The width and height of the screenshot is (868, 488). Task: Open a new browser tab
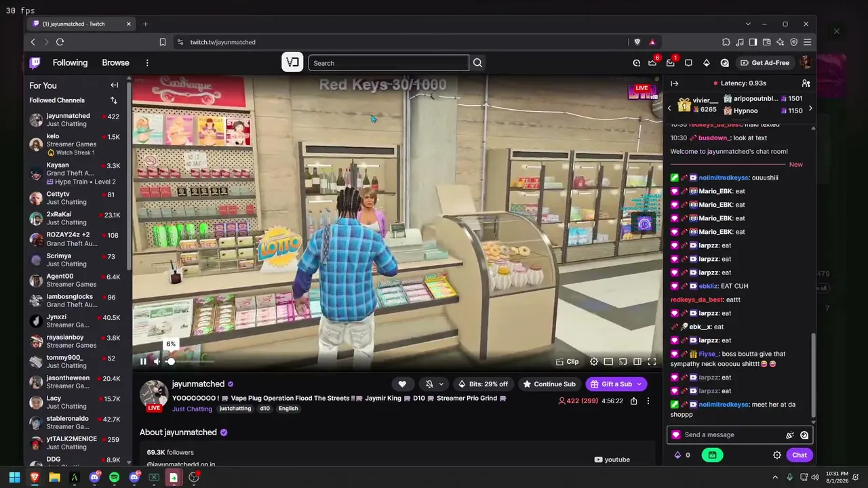(x=145, y=24)
